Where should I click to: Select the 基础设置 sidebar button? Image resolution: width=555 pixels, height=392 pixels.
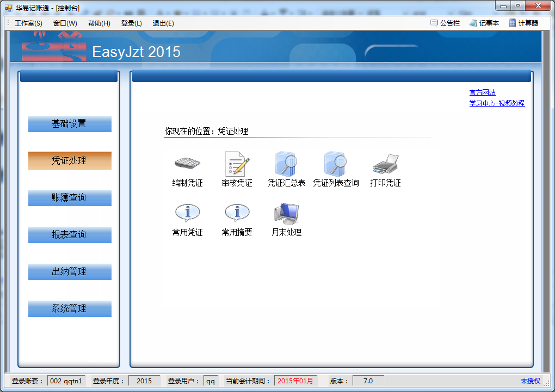(x=70, y=124)
